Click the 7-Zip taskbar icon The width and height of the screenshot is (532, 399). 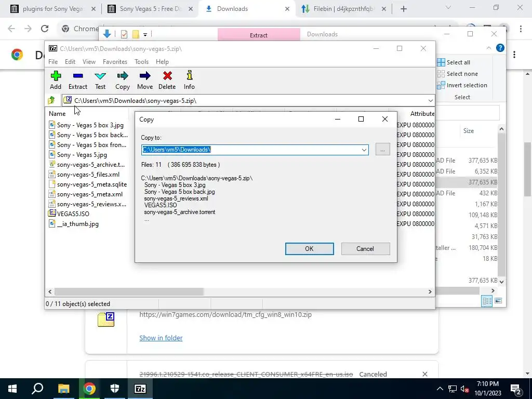(140, 389)
